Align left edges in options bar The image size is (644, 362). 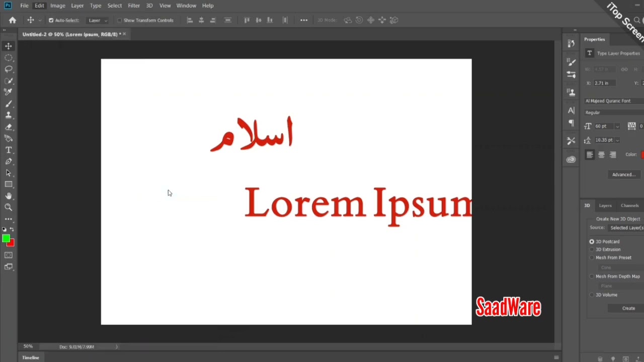click(x=190, y=20)
